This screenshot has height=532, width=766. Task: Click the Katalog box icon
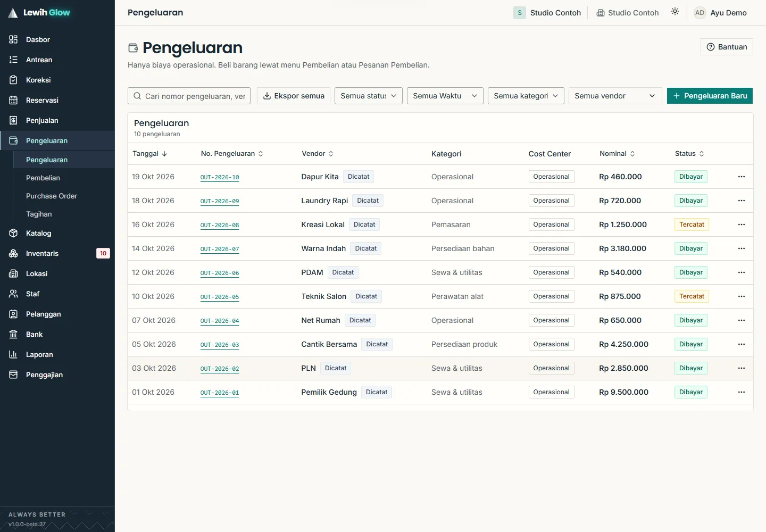click(13, 233)
